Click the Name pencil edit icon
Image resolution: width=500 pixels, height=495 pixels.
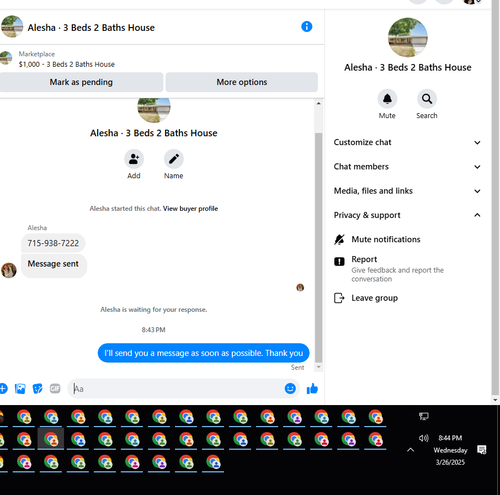(x=173, y=159)
